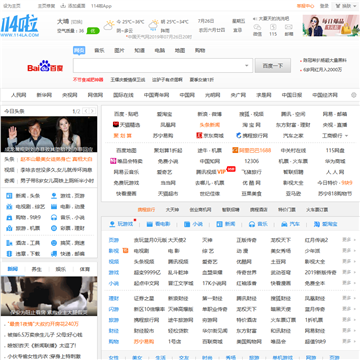This screenshot has height=360, width=360.
Task: Click the Ctrip travel blue dolphin icon
Action: (x=239, y=136)
